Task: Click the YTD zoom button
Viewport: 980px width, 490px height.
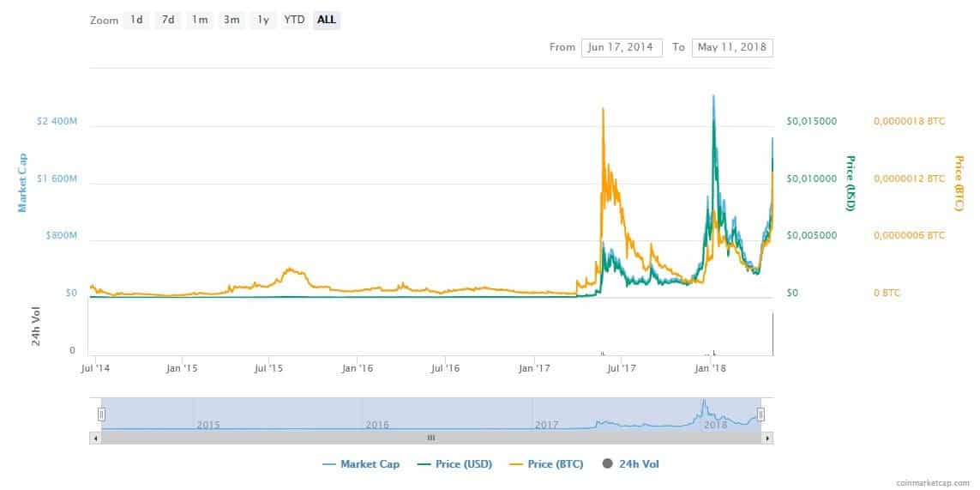Action: pyautogui.click(x=294, y=20)
